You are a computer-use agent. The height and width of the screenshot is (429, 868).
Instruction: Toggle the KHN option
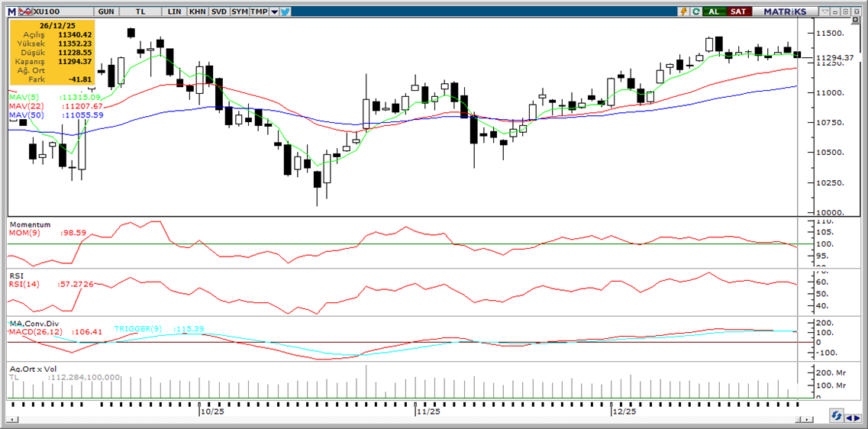197,11
